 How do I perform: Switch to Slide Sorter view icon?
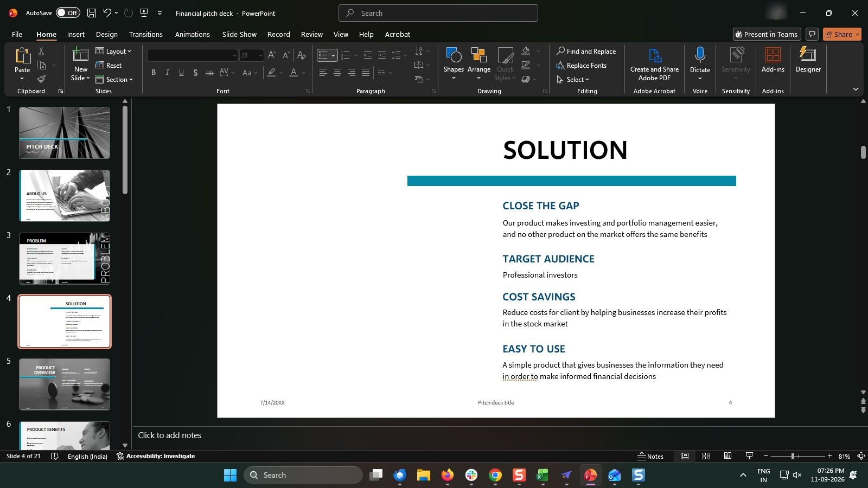pos(706,456)
